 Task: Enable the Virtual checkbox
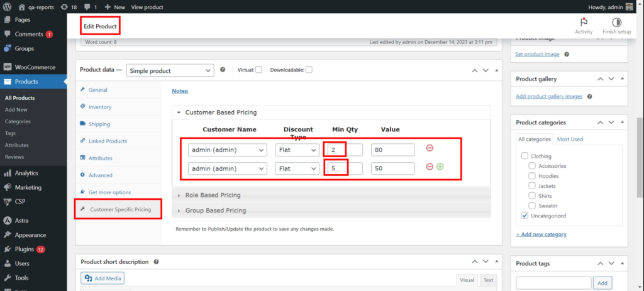(x=258, y=70)
